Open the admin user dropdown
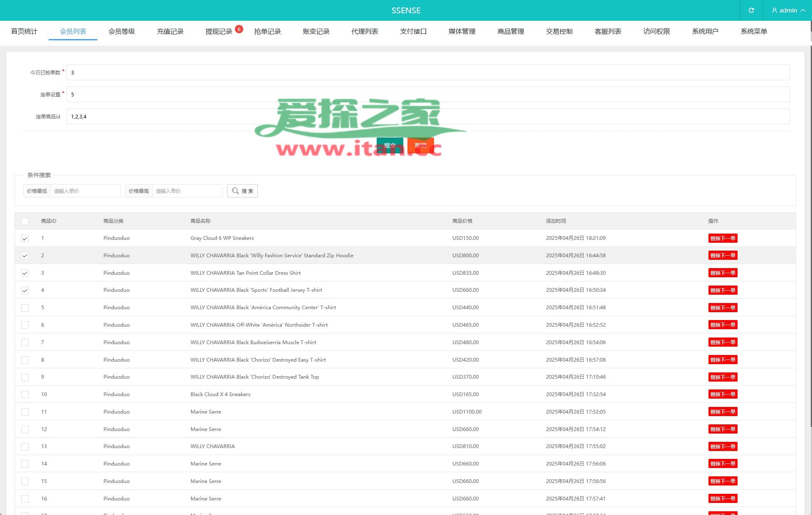Viewport: 812px width, 515px height. coord(788,10)
